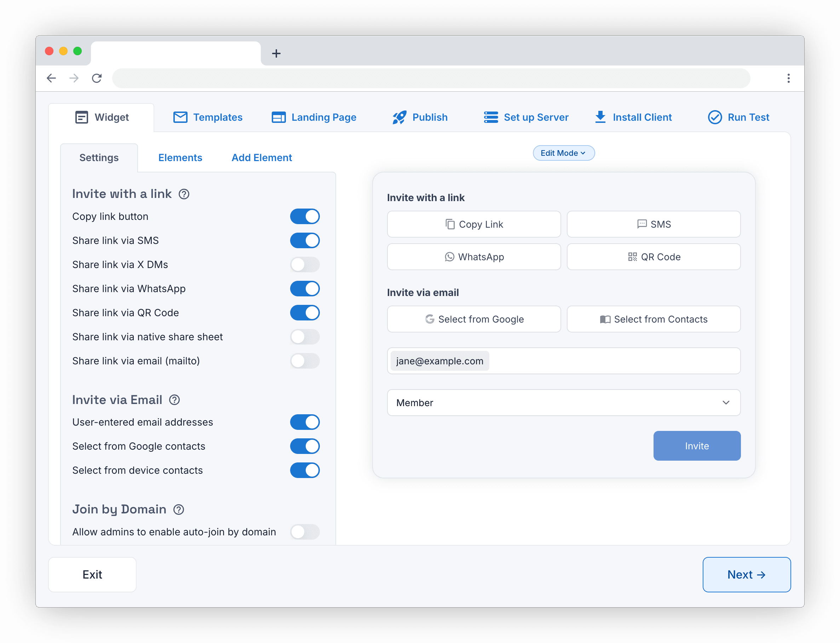This screenshot has width=840, height=643.
Task: Select the Set up Server icon
Action: click(x=491, y=118)
